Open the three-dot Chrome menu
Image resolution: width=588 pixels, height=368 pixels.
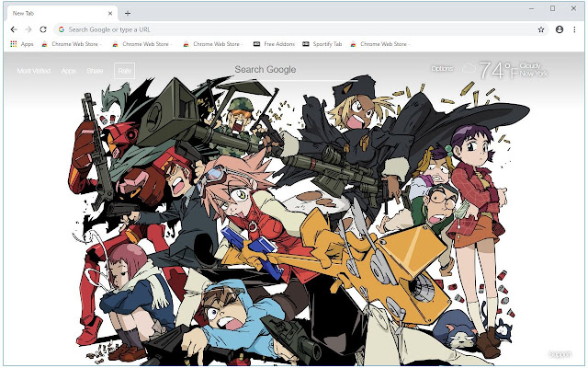[574, 29]
